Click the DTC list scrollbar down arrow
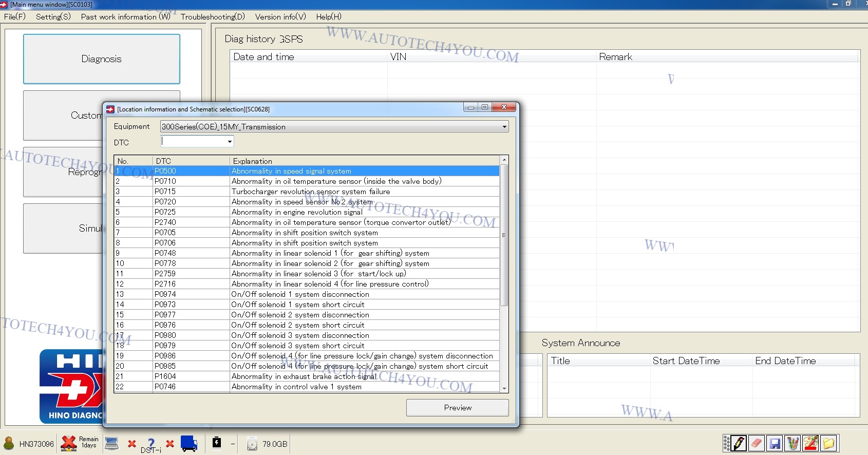The image size is (868, 455). (504, 388)
